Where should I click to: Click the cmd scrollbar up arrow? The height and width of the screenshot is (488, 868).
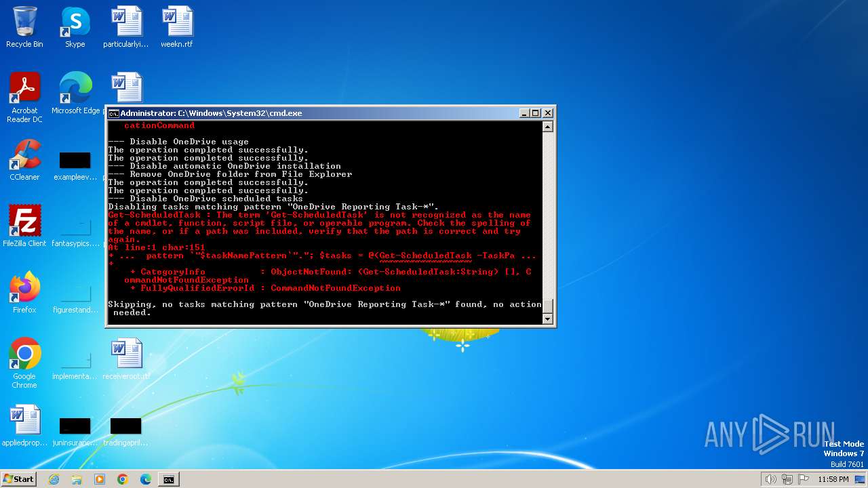click(x=548, y=127)
